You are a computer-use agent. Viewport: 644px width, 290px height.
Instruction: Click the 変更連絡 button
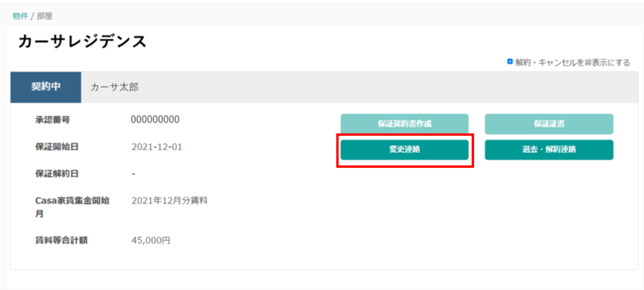pyautogui.click(x=404, y=150)
